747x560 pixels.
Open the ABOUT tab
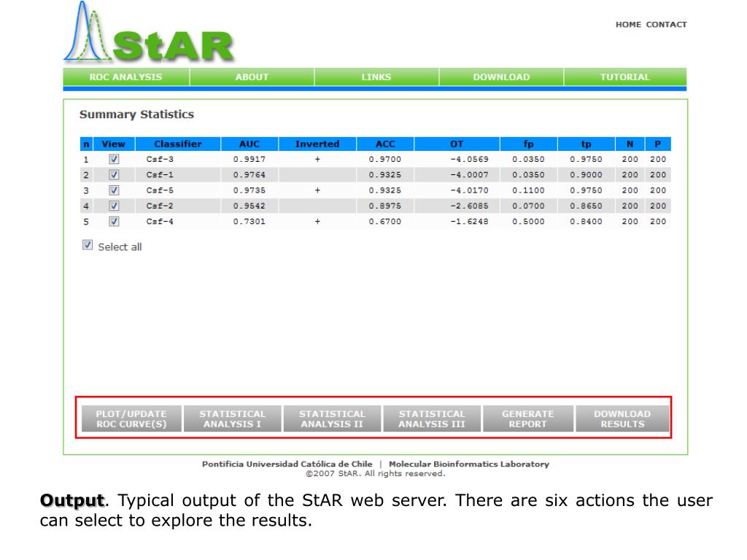pos(252,77)
